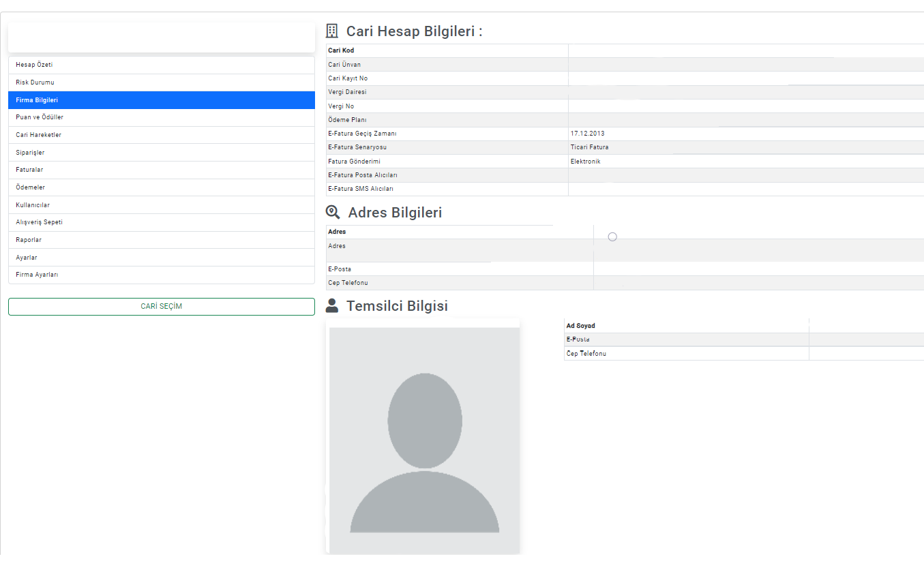Open Alışveriş Sepeti
The width and height of the screenshot is (924, 563).
point(161,222)
